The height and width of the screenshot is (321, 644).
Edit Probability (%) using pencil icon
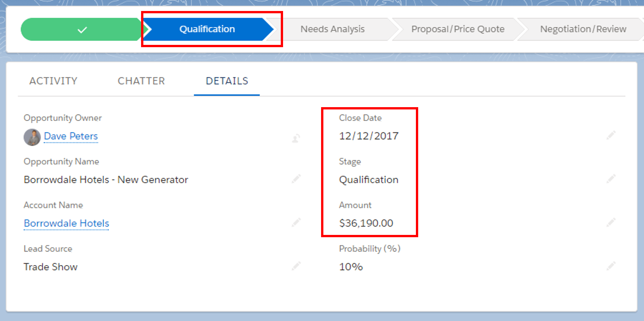click(x=611, y=266)
